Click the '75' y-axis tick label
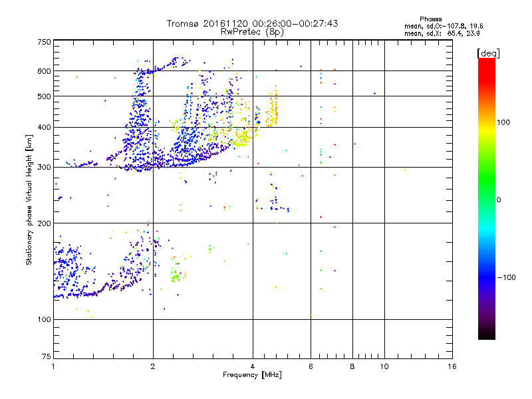Image resolution: width=532 pixels, height=399 pixels. (47, 356)
